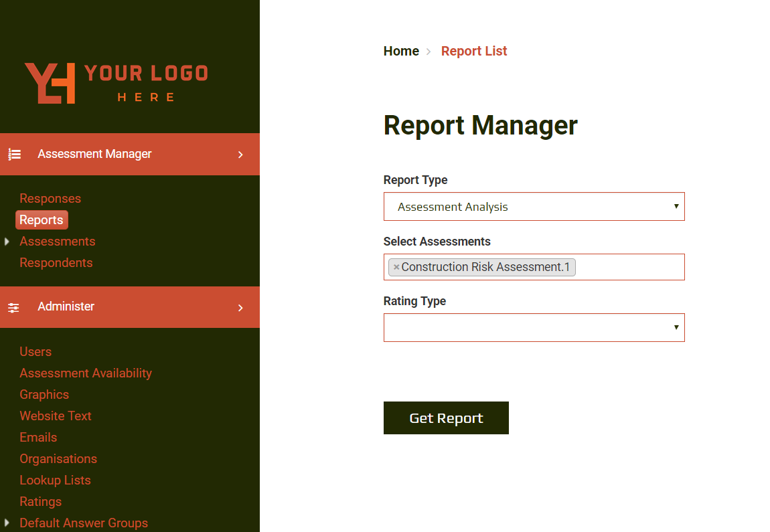Open the Users page

click(x=35, y=351)
